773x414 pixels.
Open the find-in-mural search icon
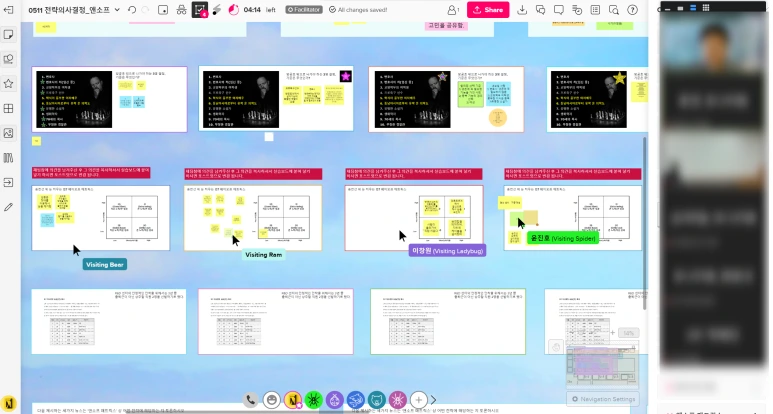coord(614,10)
